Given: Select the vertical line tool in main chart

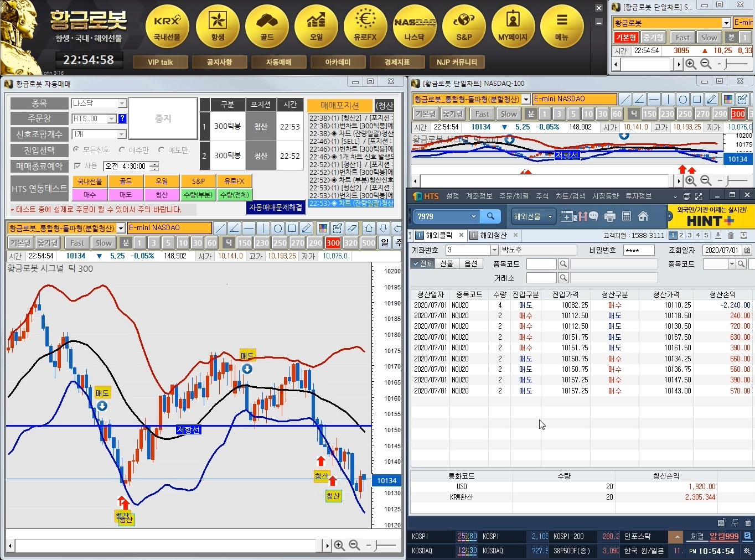Looking at the screenshot, I should (263, 228).
